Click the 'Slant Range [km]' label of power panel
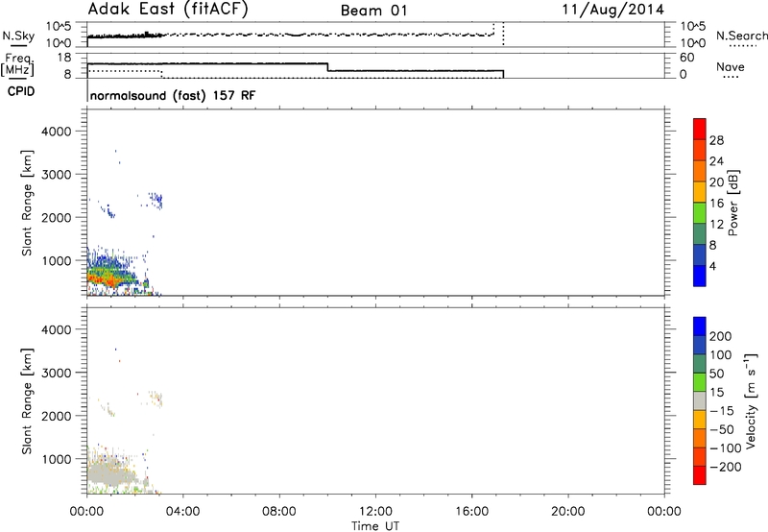The height and width of the screenshot is (532, 768). click(x=27, y=203)
